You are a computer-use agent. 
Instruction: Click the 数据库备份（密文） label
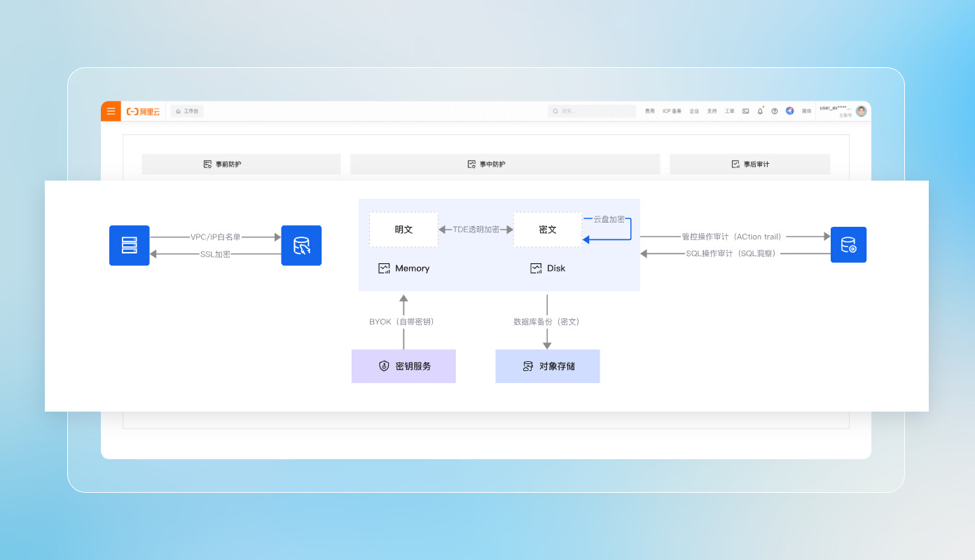pos(547,322)
